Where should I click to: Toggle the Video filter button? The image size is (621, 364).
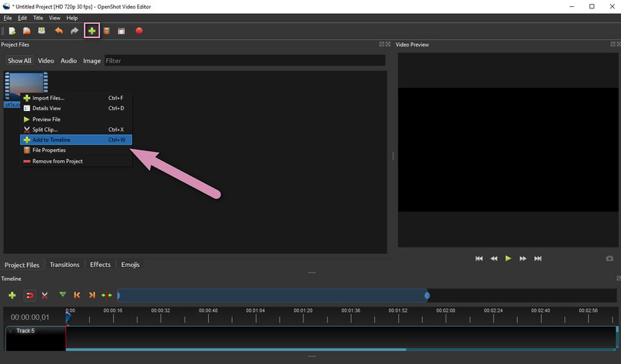[x=46, y=61]
